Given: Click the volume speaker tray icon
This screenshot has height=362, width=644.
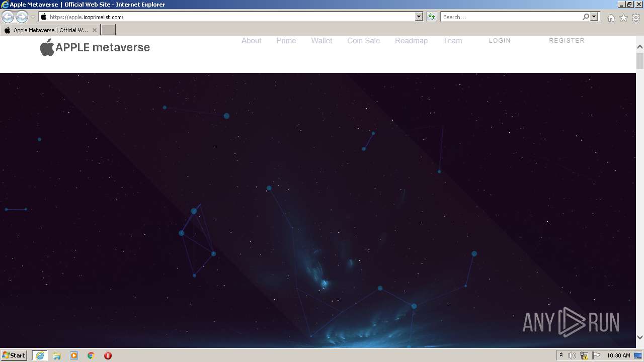Looking at the screenshot, I should [x=572, y=355].
